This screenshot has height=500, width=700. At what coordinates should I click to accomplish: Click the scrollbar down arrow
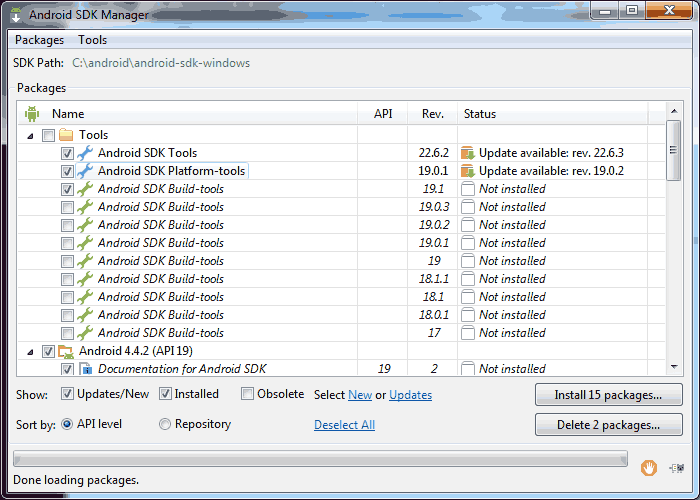tap(674, 367)
